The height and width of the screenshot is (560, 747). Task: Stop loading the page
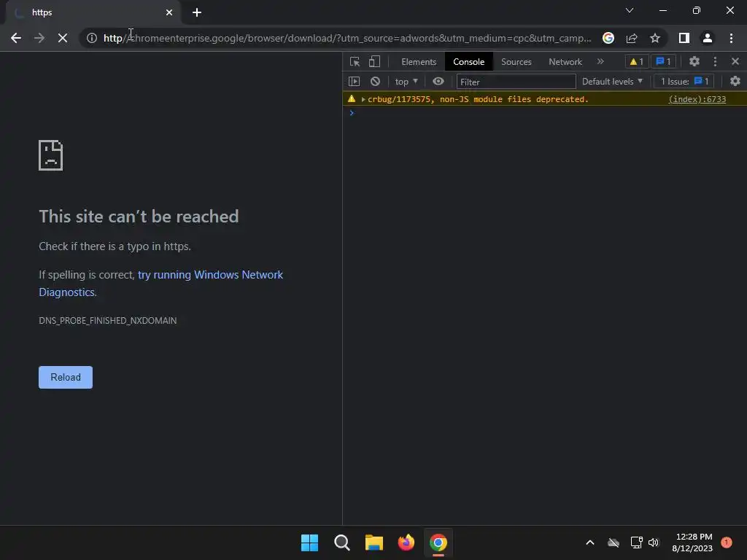coord(63,38)
